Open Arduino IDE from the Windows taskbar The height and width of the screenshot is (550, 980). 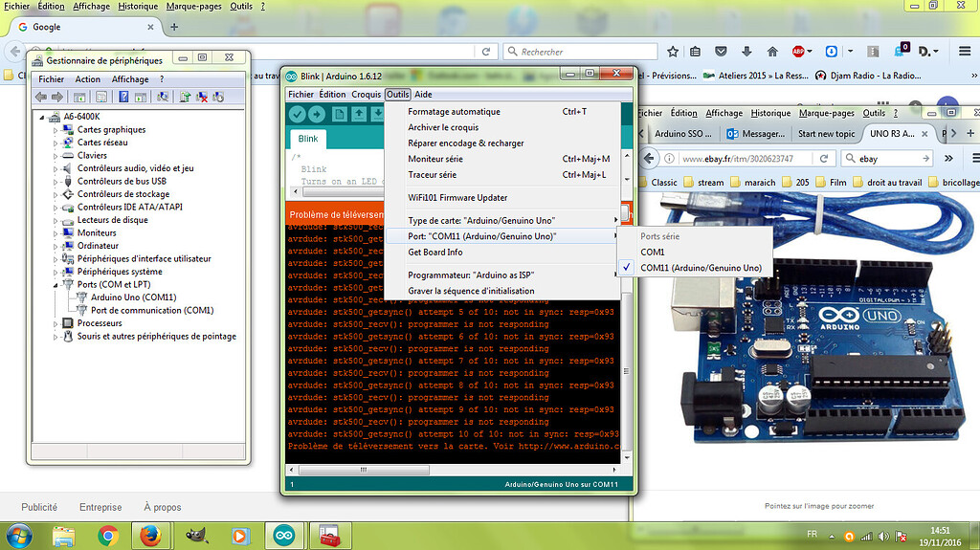(x=284, y=536)
